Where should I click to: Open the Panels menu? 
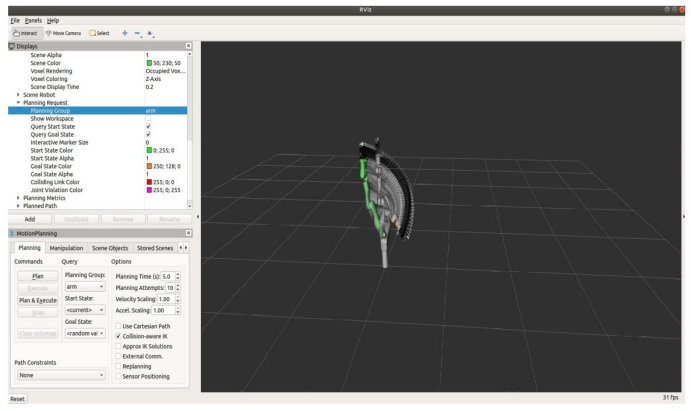pyautogui.click(x=37, y=20)
